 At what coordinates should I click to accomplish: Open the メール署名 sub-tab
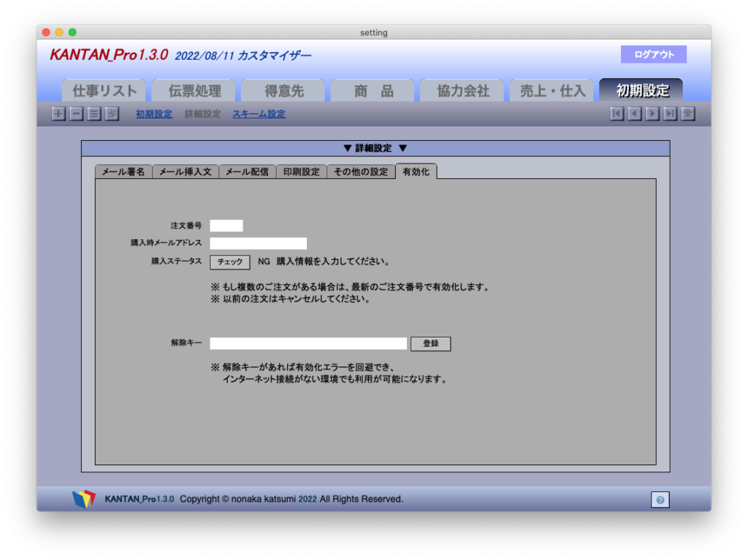point(123,172)
